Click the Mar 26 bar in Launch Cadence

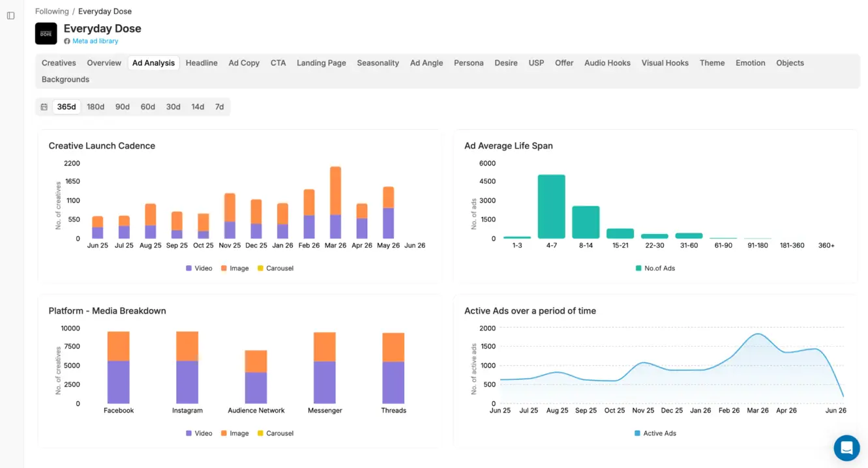tap(336, 203)
